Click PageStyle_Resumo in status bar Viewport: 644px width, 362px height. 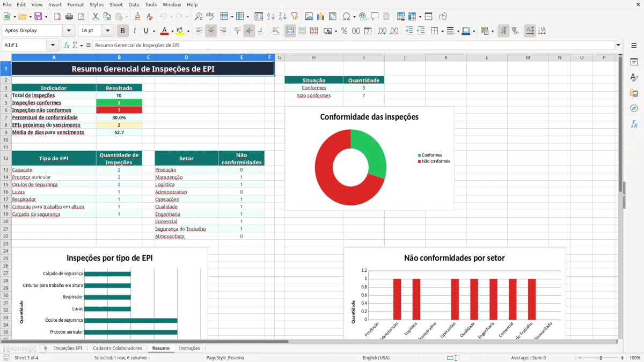(225, 358)
